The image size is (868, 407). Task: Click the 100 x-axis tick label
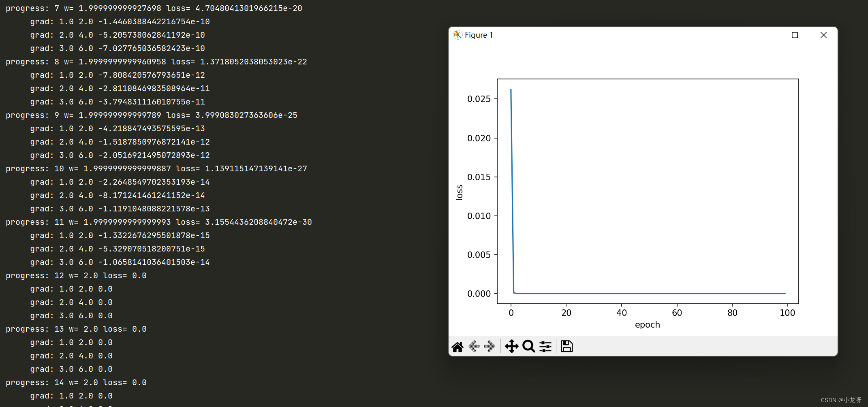tap(787, 313)
